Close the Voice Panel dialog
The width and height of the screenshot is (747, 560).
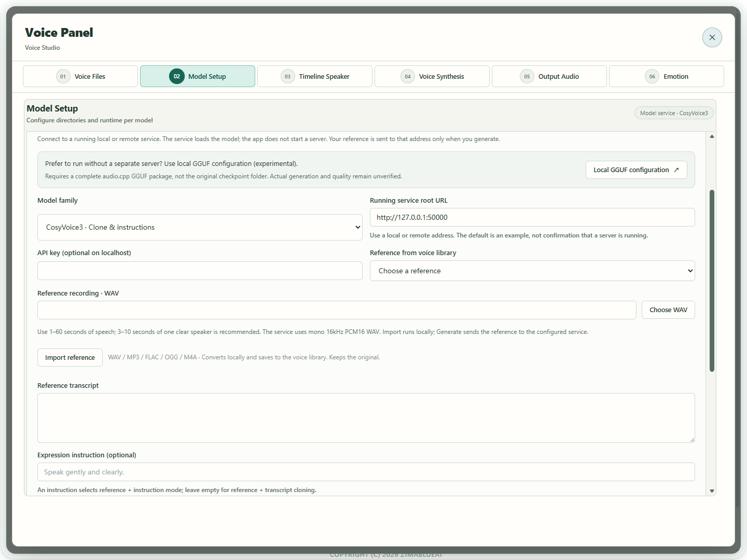coord(712,37)
